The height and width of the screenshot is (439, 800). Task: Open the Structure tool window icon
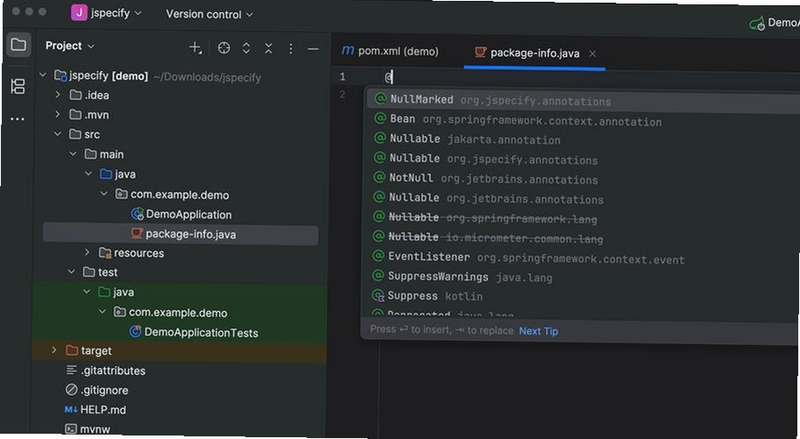18,86
